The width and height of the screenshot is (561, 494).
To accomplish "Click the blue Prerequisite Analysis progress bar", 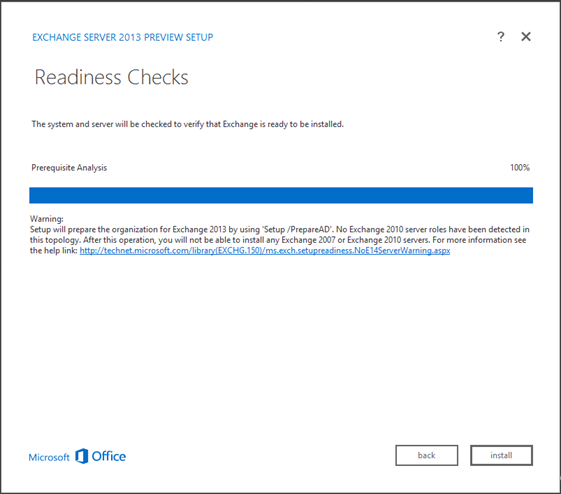I will point(281,195).
